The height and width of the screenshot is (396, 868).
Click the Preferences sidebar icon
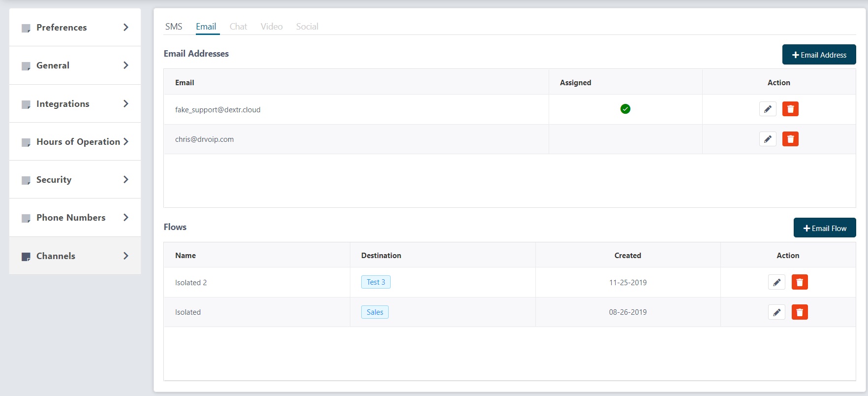26,28
